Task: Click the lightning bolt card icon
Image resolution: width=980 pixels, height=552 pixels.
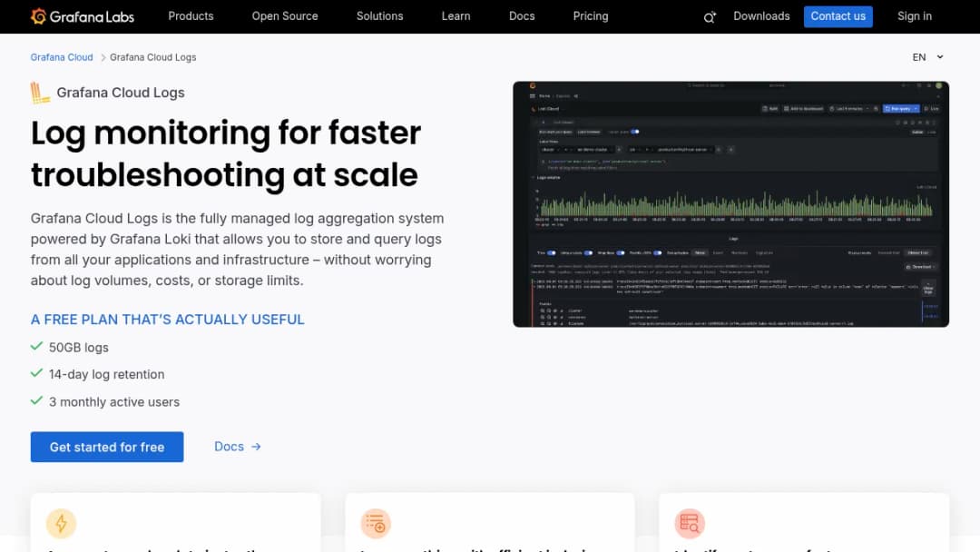Action: point(62,523)
